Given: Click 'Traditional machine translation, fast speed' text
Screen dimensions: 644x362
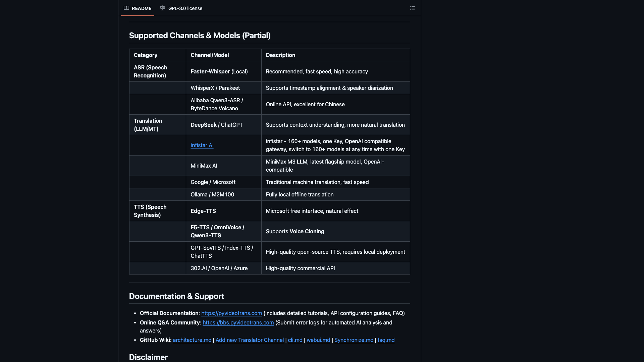Looking at the screenshot, I should (317, 182).
